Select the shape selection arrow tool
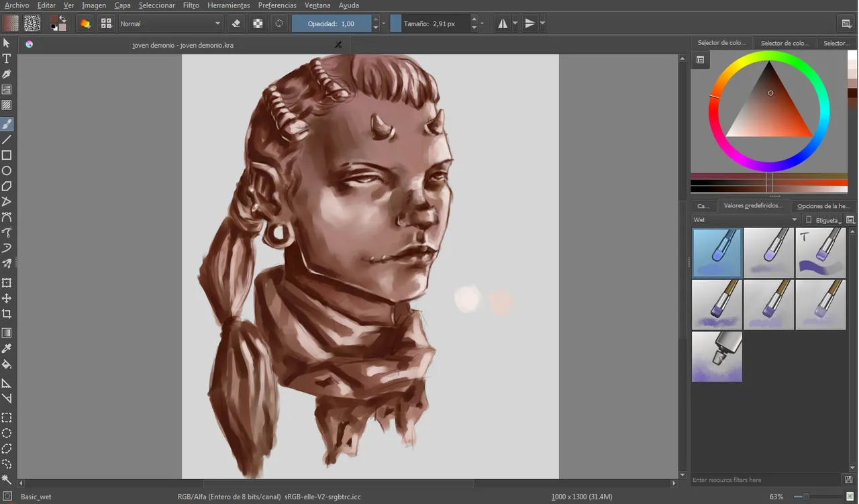859x504 pixels. click(x=7, y=43)
